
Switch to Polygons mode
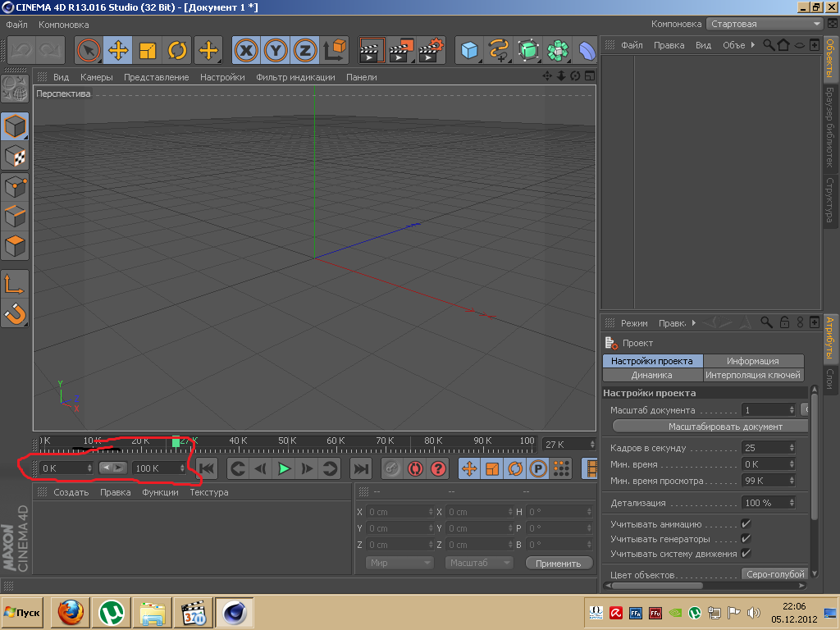tap(15, 246)
